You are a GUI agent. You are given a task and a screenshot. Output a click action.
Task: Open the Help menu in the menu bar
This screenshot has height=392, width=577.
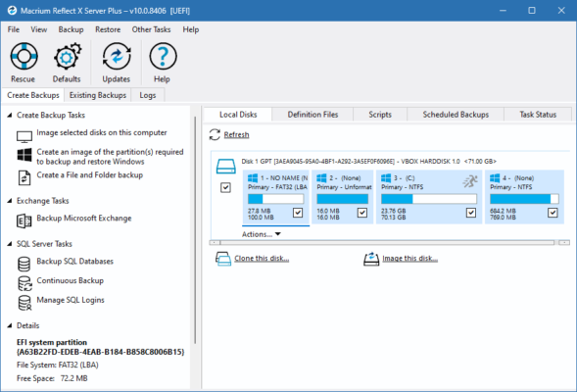tap(191, 29)
